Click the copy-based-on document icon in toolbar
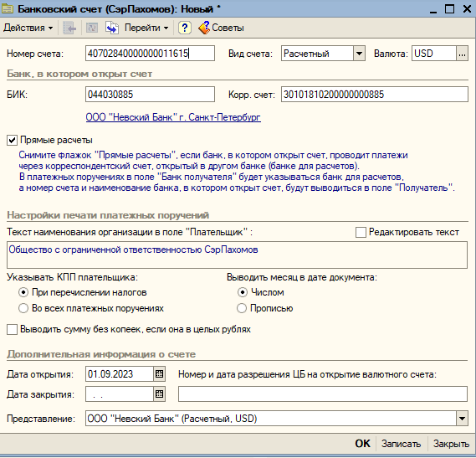 (112, 28)
